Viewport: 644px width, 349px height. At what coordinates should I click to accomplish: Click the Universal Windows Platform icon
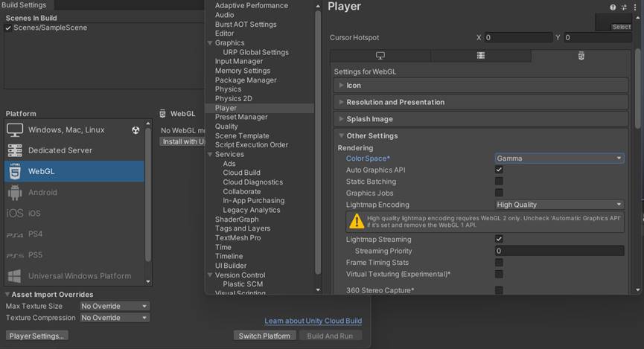coord(14,276)
